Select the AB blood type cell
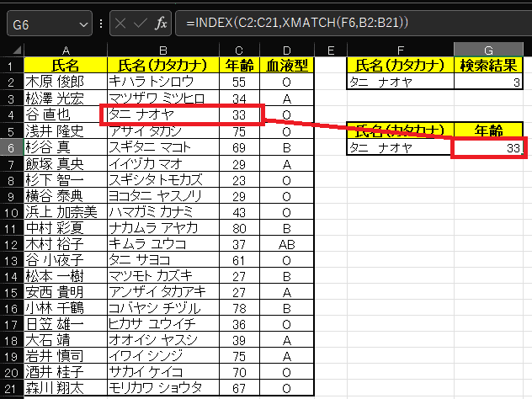The width and height of the screenshot is (532, 399). (x=288, y=243)
